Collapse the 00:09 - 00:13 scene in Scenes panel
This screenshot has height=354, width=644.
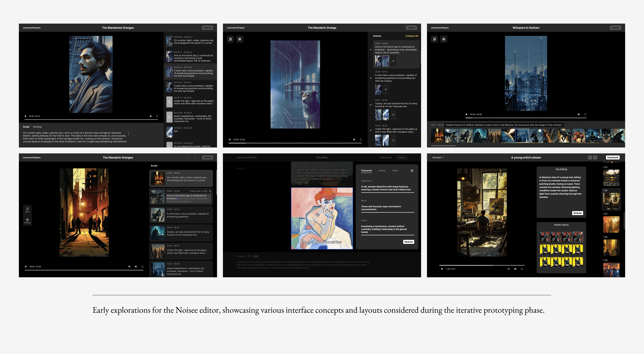(x=371, y=78)
